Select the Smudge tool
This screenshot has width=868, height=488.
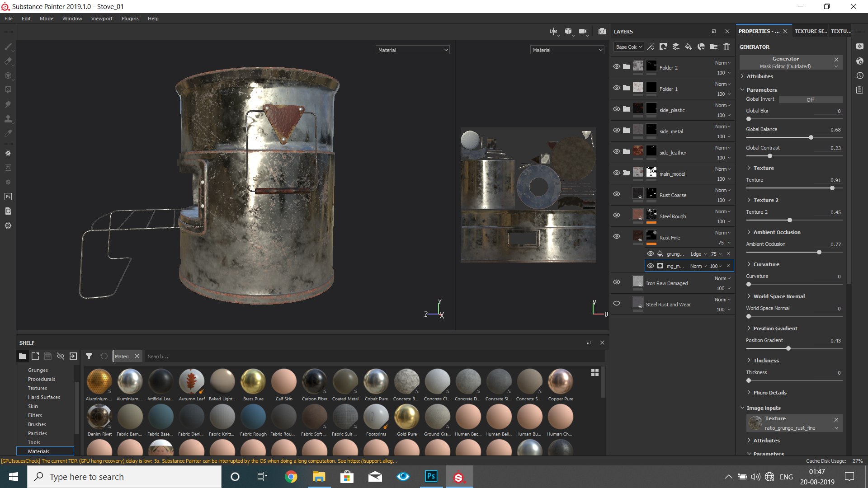tap(8, 104)
